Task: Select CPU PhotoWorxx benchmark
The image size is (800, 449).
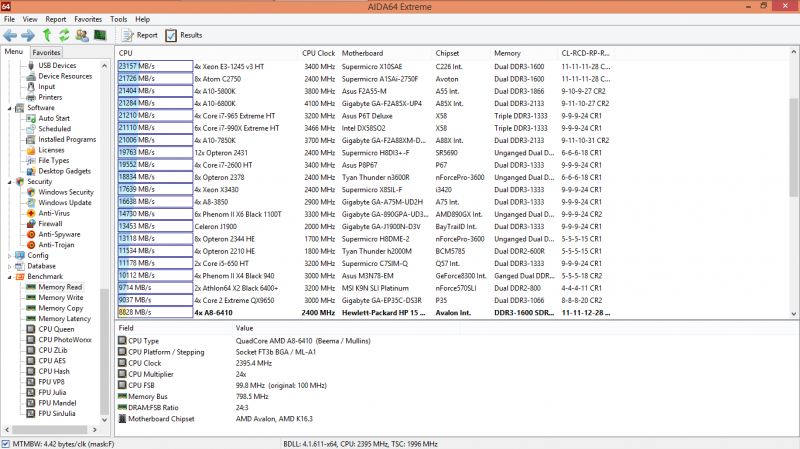Action: pyautogui.click(x=65, y=339)
